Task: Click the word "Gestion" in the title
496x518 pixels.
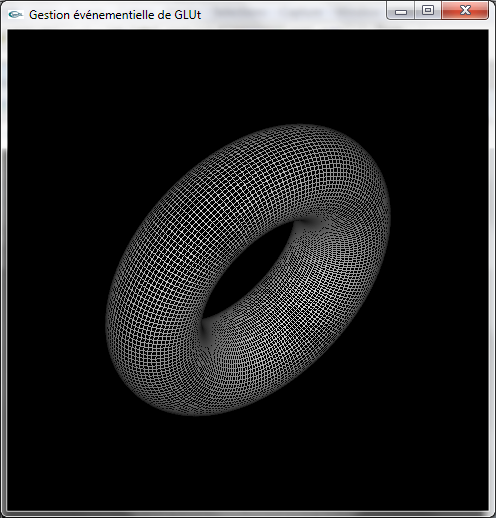Action: tap(48, 15)
